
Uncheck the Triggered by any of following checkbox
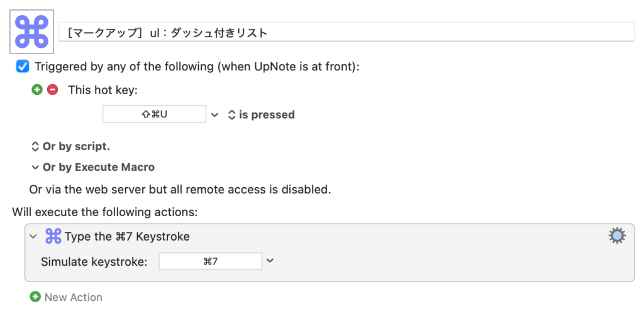click(23, 66)
